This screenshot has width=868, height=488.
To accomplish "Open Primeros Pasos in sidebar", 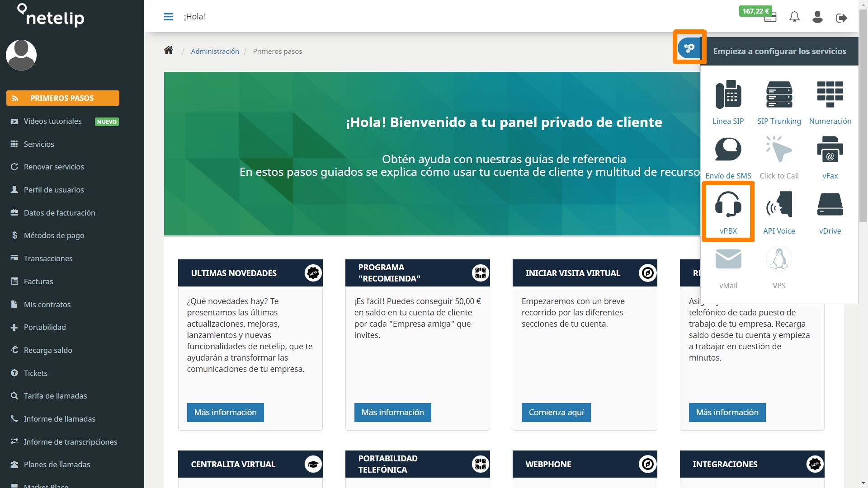I will (x=63, y=98).
